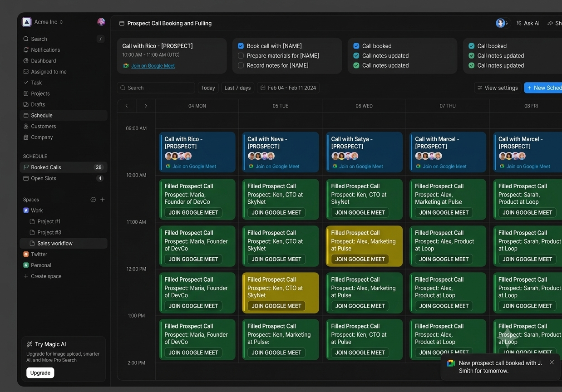Viewport: 562px width, 392px height.
Task: Click Join on Google Meet in Call with Satya
Action: pos(361,167)
